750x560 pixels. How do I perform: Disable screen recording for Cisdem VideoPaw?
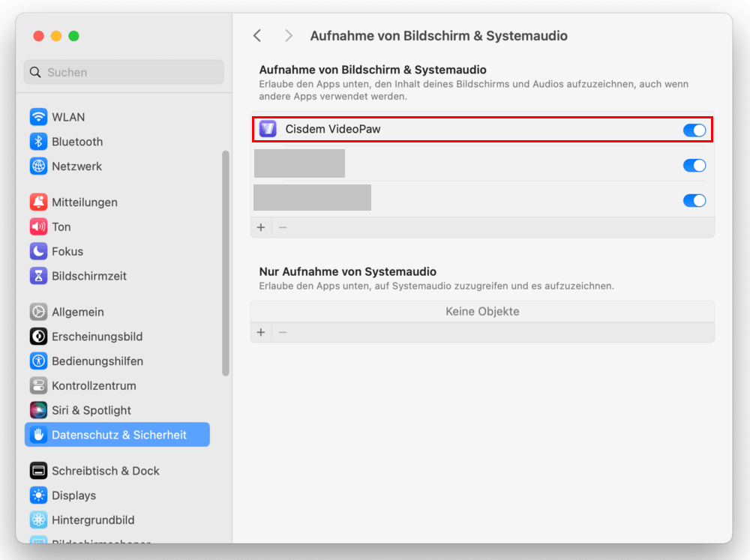[694, 130]
